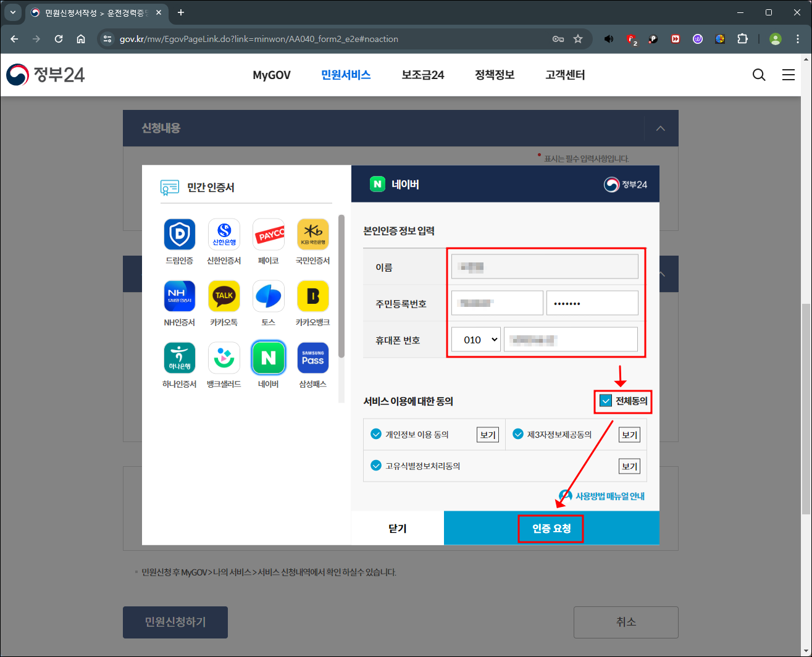The image size is (812, 657).
Task: Open a new browser tab
Action: click(181, 12)
